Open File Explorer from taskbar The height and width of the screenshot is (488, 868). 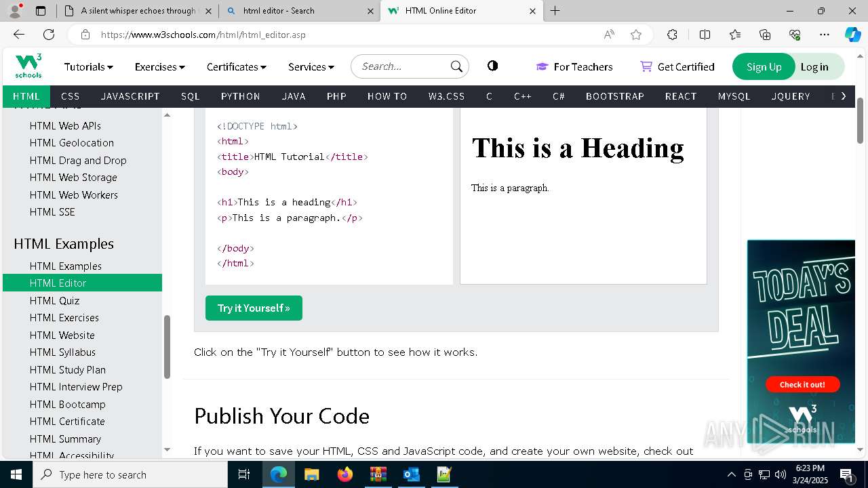(x=311, y=474)
